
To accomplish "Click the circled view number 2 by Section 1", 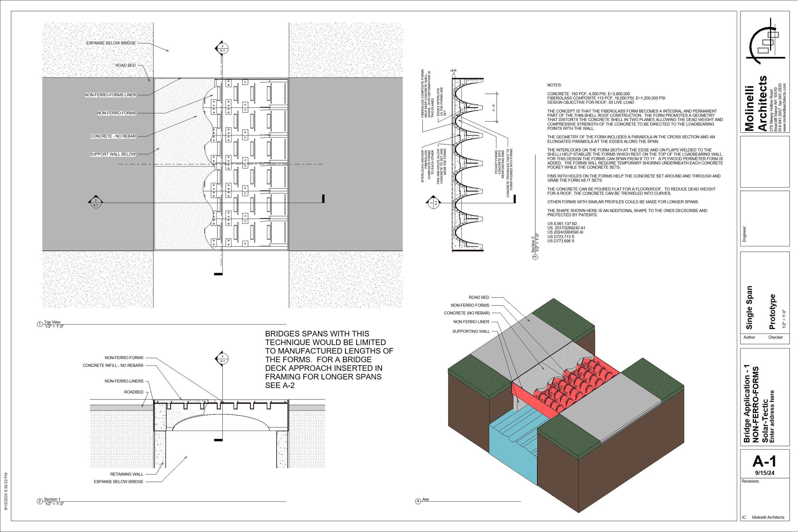I will (40, 501).
